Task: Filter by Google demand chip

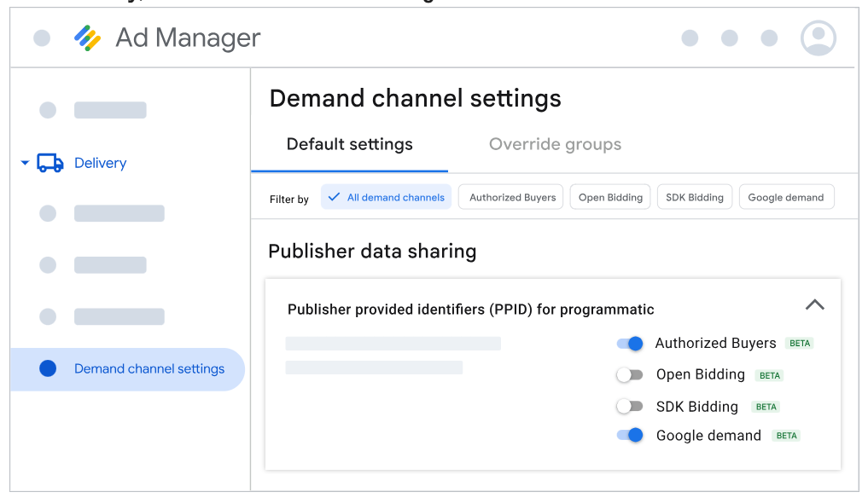Action: [787, 197]
